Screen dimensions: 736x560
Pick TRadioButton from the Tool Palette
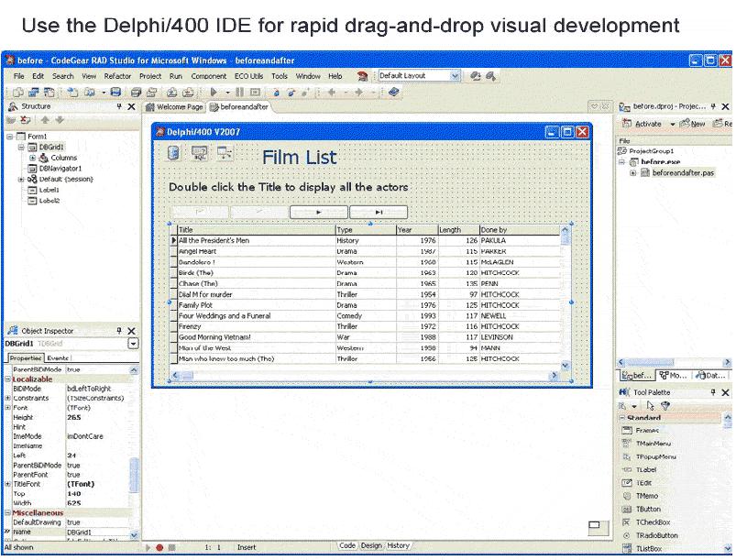tap(656, 535)
